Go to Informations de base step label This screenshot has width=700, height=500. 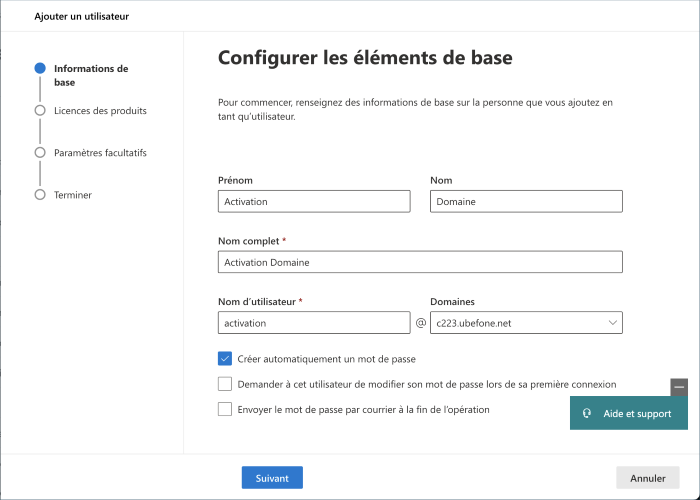(91, 75)
